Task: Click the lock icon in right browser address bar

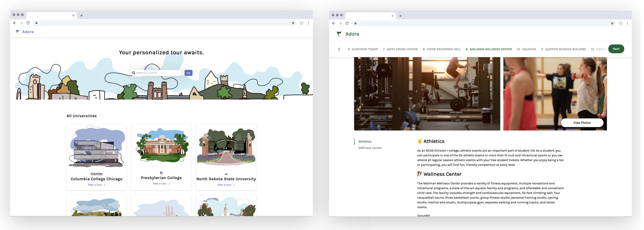Action: point(356,23)
